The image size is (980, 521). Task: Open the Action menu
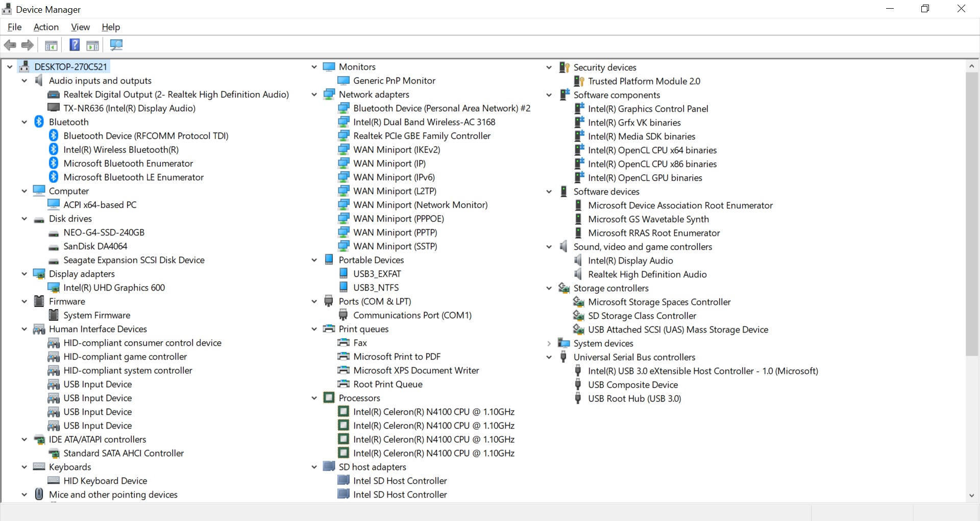click(x=46, y=27)
